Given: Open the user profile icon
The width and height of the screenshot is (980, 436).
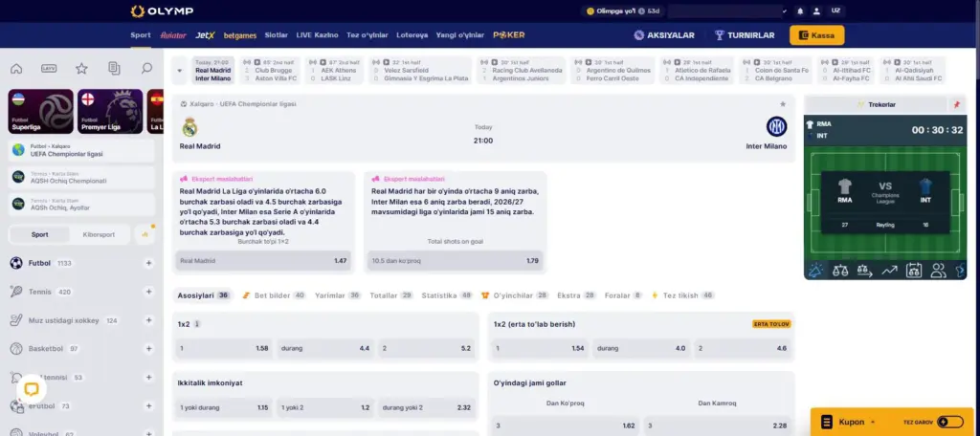Looking at the screenshot, I should (x=816, y=11).
